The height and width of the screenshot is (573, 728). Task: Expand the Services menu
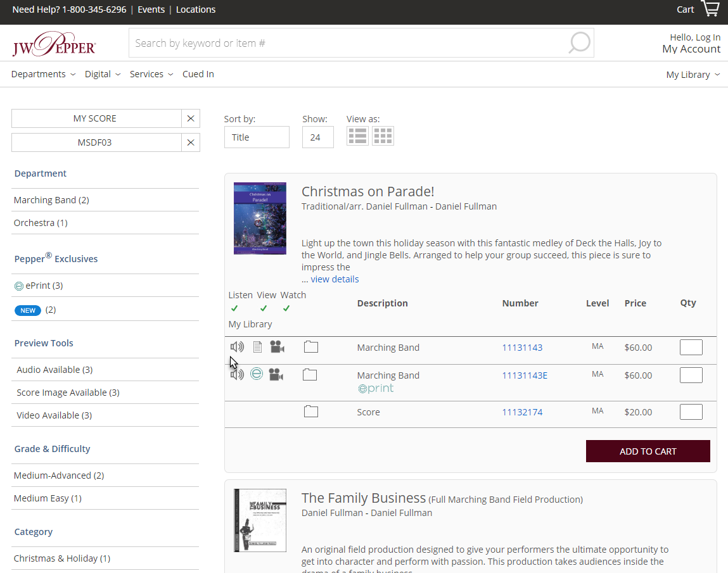tap(151, 74)
